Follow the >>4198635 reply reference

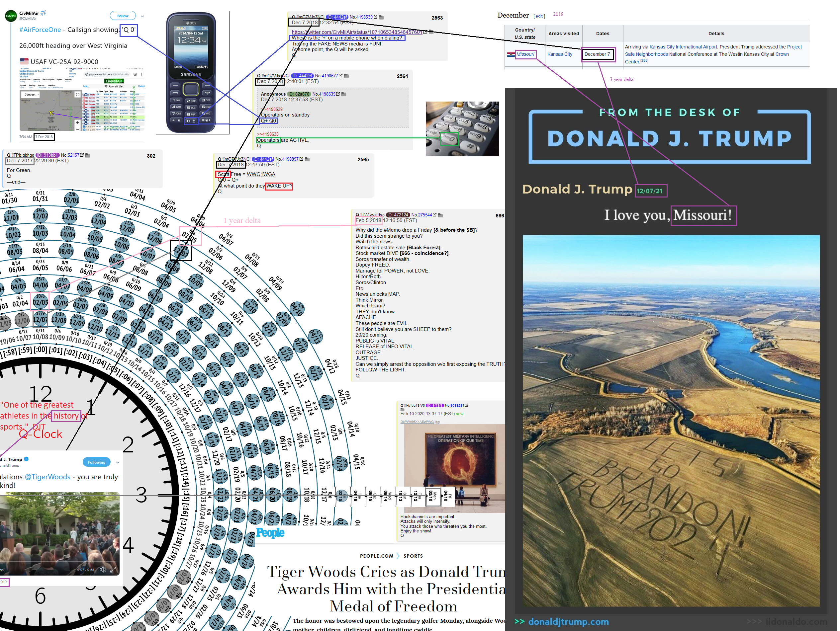point(268,134)
